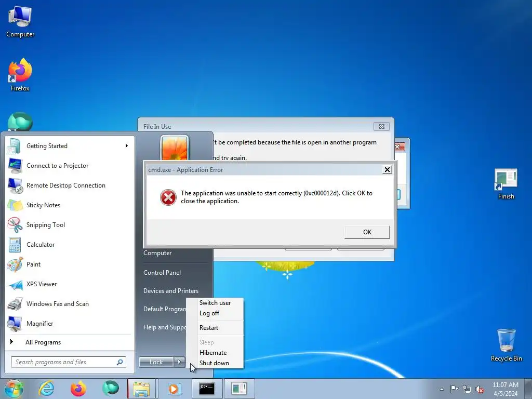Image resolution: width=532 pixels, height=399 pixels.
Task: Expand All Programs in Start menu
Action: click(43, 342)
